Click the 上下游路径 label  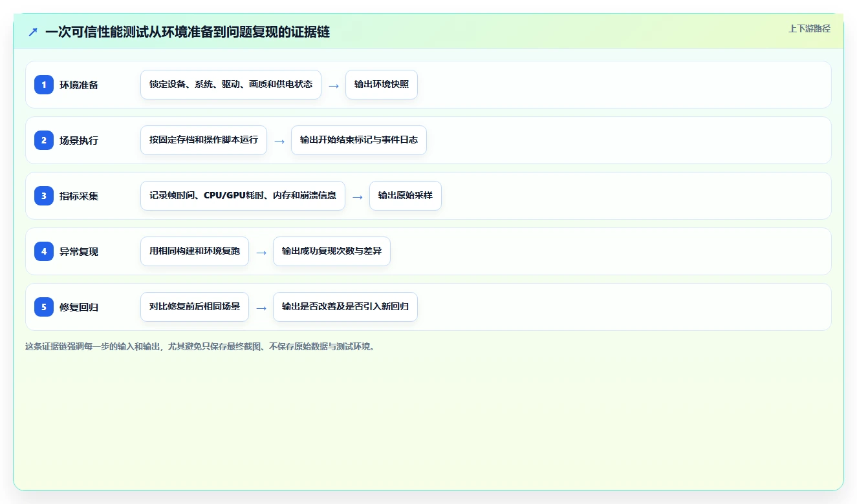click(809, 28)
